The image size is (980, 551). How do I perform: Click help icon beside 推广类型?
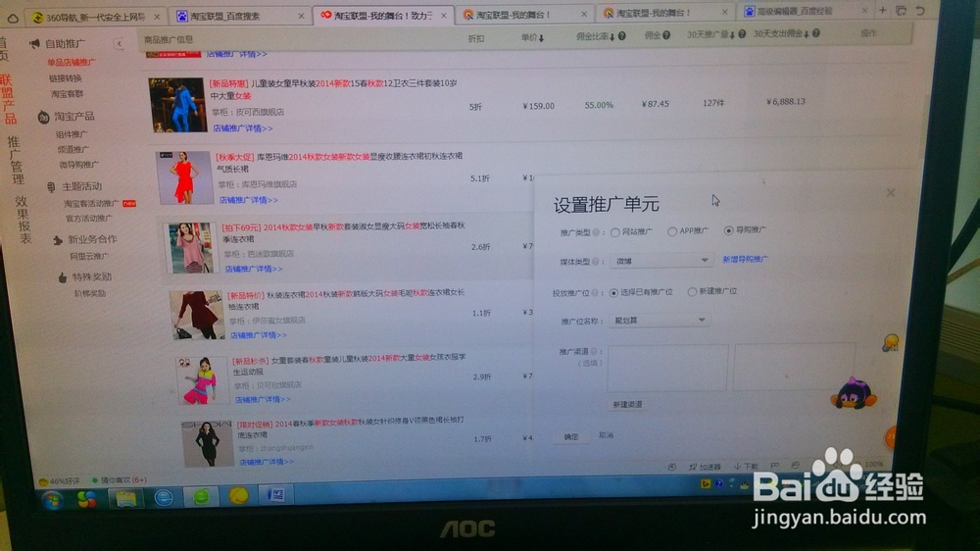pos(596,232)
